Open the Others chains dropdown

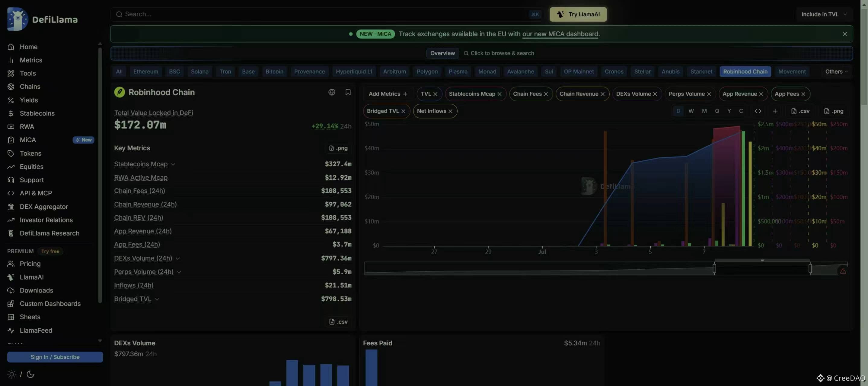coord(836,72)
